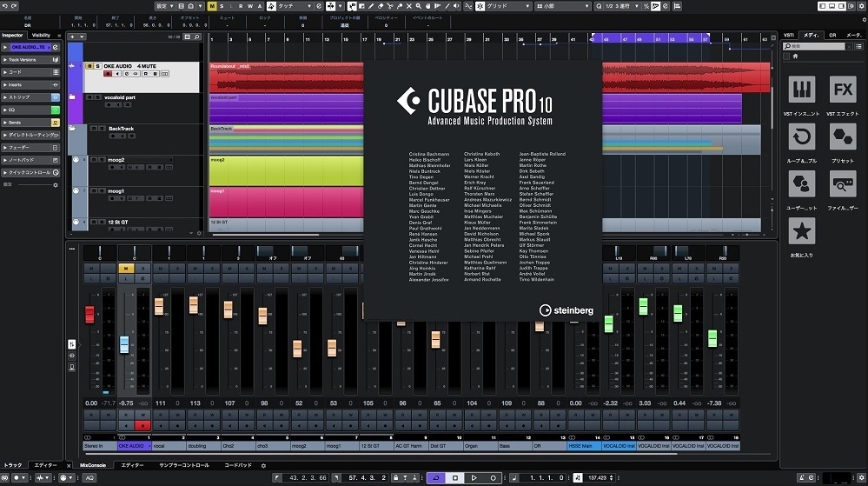Image resolution: width=868 pixels, height=486 pixels.
Task: Click the transport Stop button
Action: 455,477
